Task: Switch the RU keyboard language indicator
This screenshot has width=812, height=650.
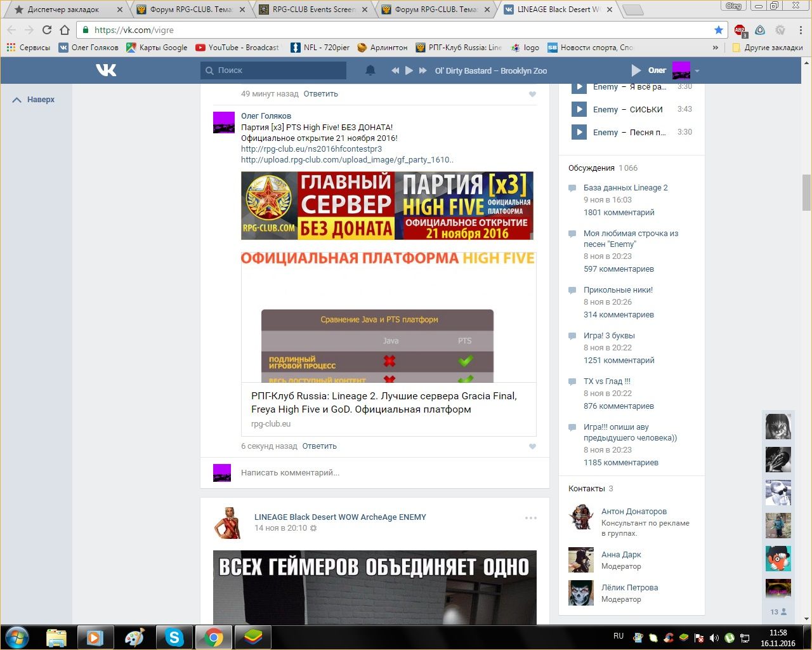Action: click(x=619, y=636)
